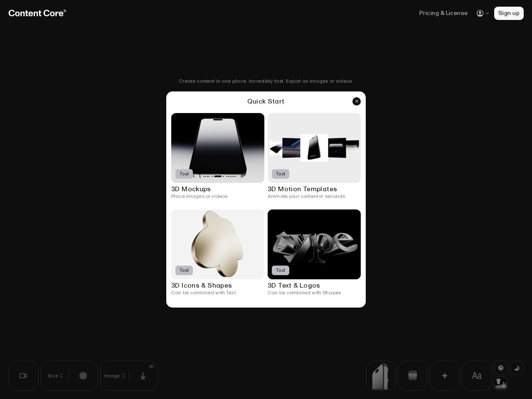Select the stacked layers templates icon
The height and width of the screenshot is (399, 532).
(x=413, y=376)
